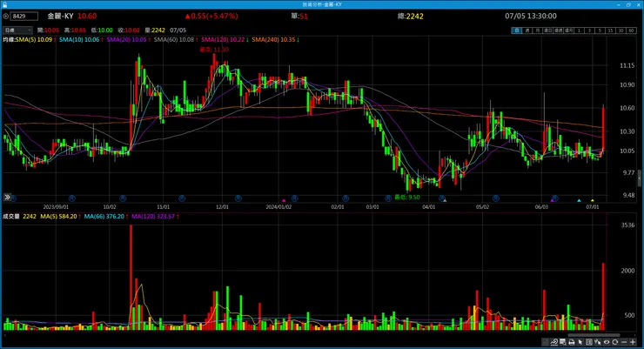This screenshot has height=349, width=644.
Task: Click the SMA(5) 10.09 indicator label
Action: (36, 40)
